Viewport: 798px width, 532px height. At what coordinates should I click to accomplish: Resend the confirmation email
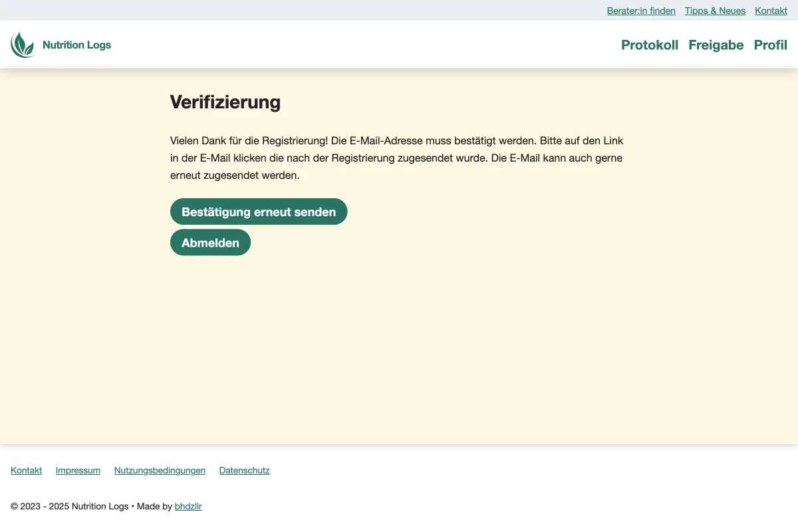259,211
